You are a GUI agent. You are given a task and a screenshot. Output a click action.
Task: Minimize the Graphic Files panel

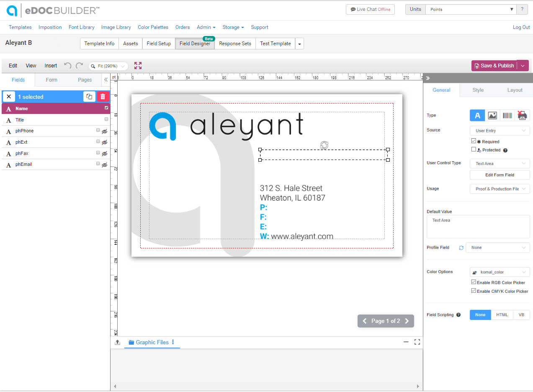[x=406, y=342]
